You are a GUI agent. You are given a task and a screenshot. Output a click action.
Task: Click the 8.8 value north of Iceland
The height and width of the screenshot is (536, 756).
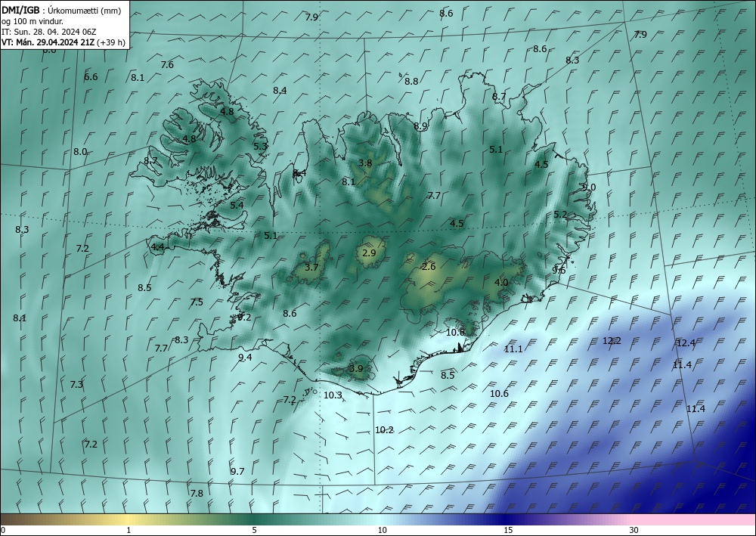tap(411, 82)
